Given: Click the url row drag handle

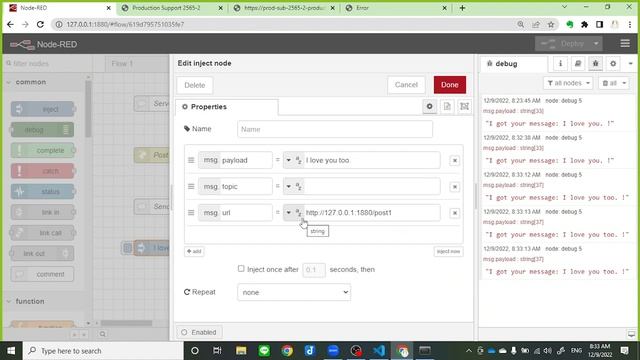Looking at the screenshot, I should [x=191, y=213].
